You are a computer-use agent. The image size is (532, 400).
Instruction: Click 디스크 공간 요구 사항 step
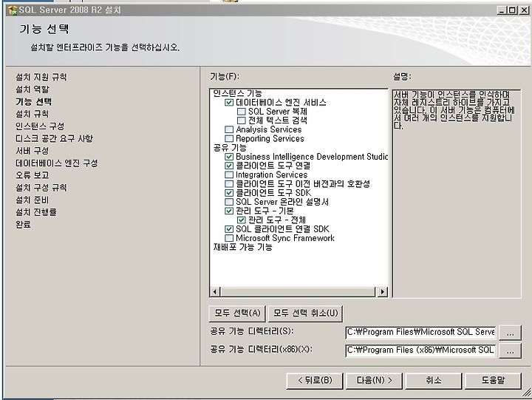pyautogui.click(x=54, y=138)
